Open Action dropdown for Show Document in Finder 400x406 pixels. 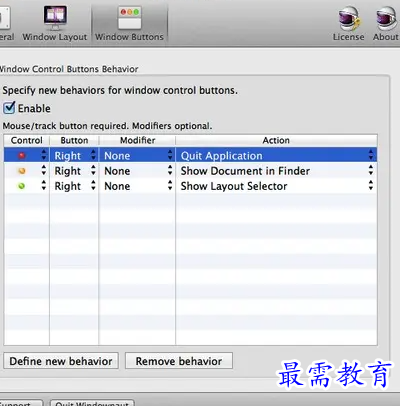371,170
